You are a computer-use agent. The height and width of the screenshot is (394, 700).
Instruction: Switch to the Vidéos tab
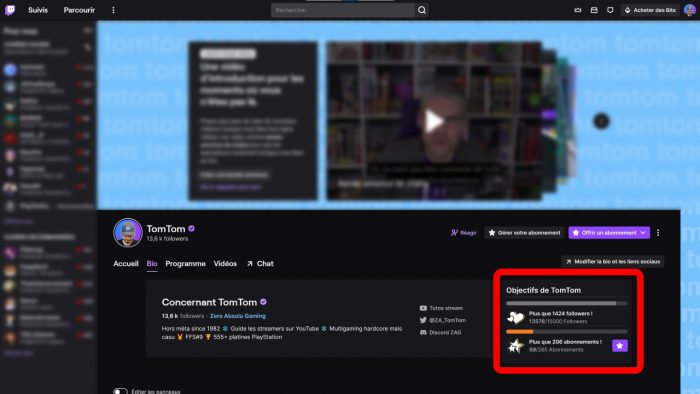click(225, 264)
